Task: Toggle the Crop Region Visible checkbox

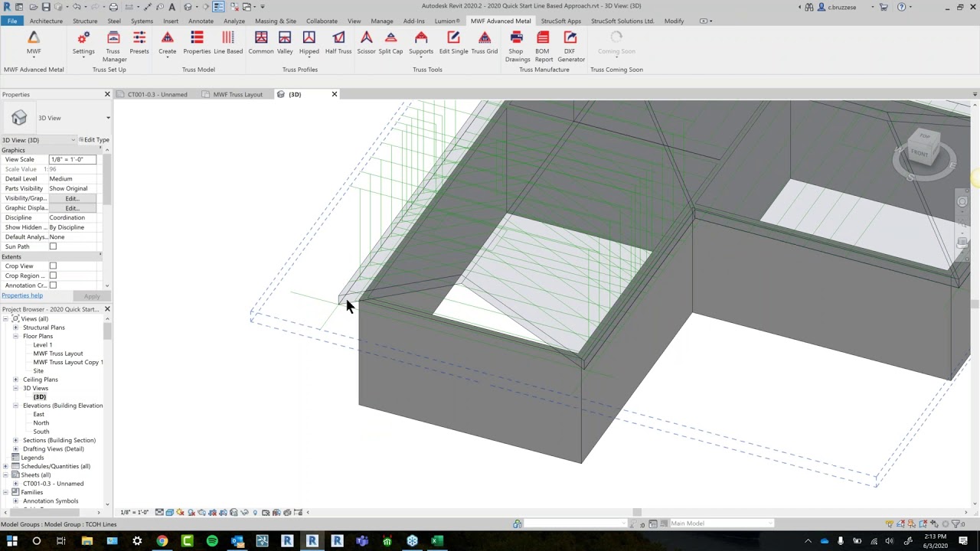Action: click(53, 275)
